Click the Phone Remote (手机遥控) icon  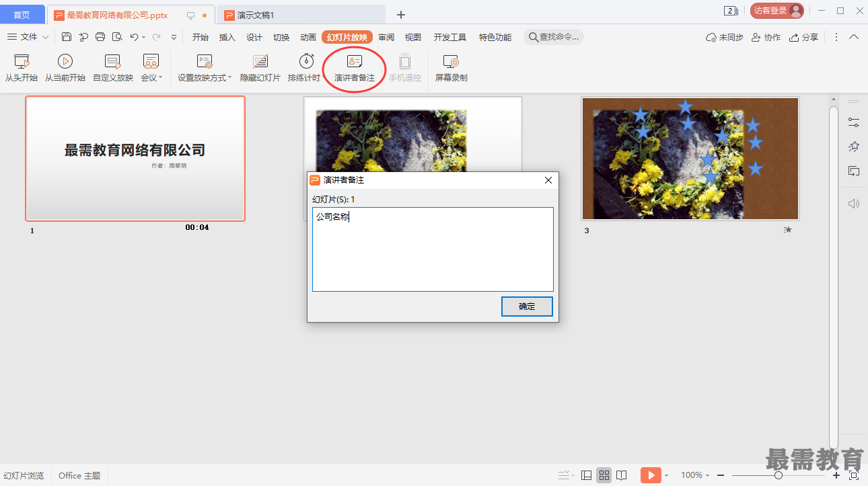[x=405, y=69]
